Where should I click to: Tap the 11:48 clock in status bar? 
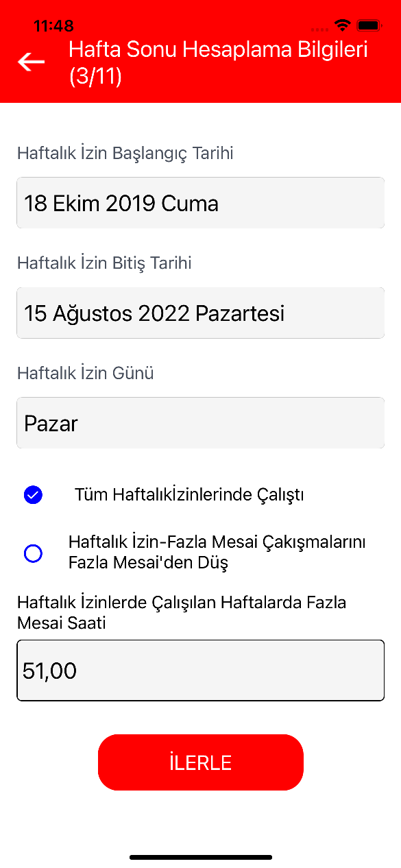point(53,25)
